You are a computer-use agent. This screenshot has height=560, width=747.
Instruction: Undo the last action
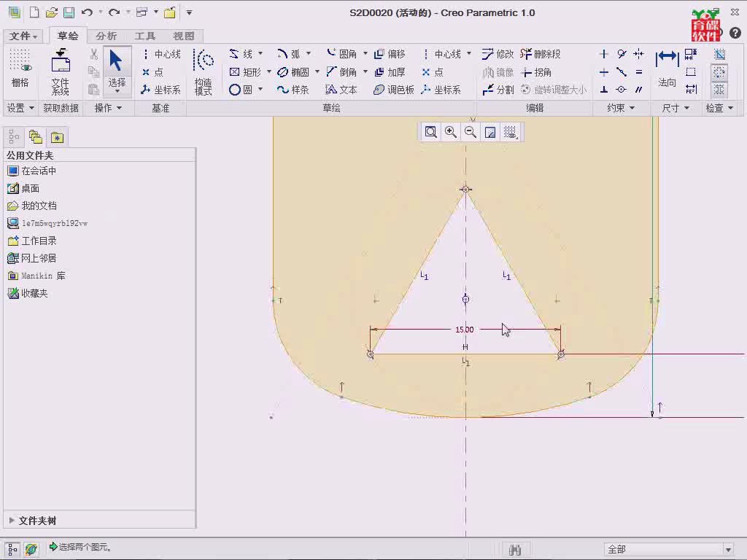tap(87, 12)
